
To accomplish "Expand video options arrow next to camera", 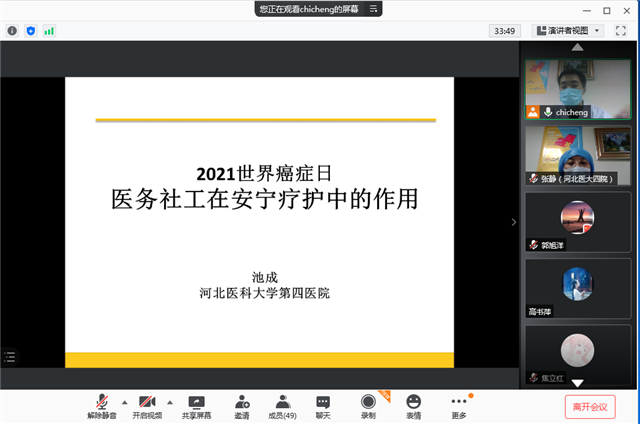I will [x=170, y=401].
